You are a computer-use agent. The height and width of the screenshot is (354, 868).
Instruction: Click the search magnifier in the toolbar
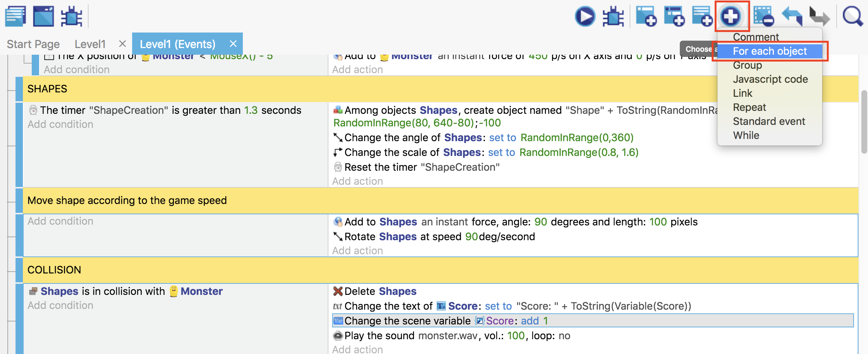pos(852,16)
